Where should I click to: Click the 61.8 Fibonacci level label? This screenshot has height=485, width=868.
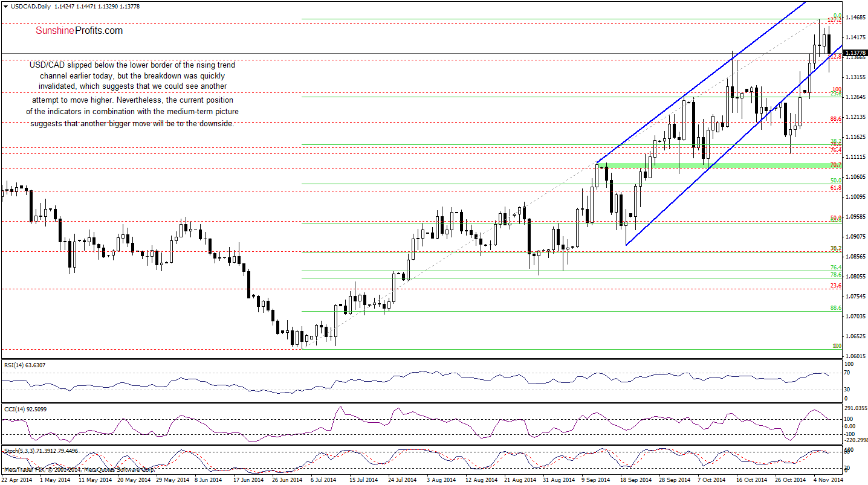pos(836,188)
